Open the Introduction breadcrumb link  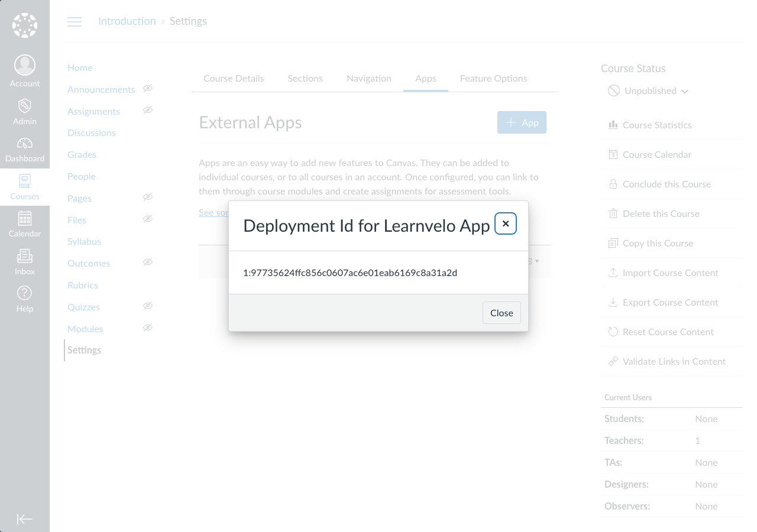(127, 21)
